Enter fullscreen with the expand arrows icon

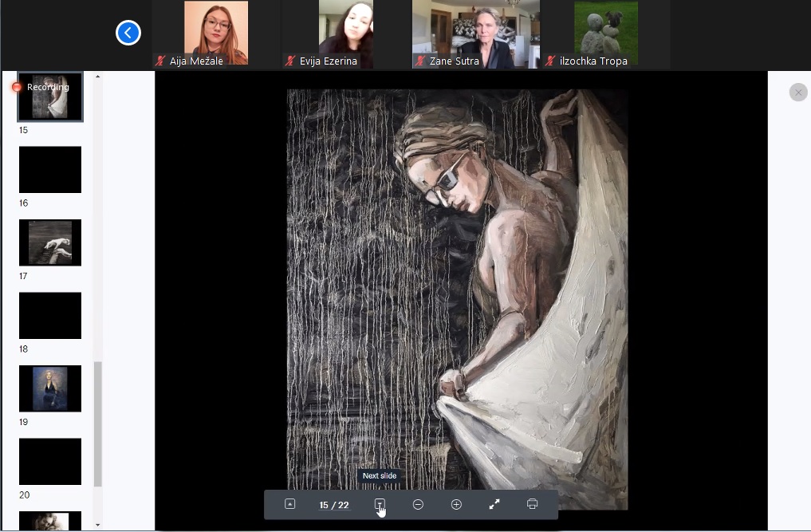pos(494,504)
